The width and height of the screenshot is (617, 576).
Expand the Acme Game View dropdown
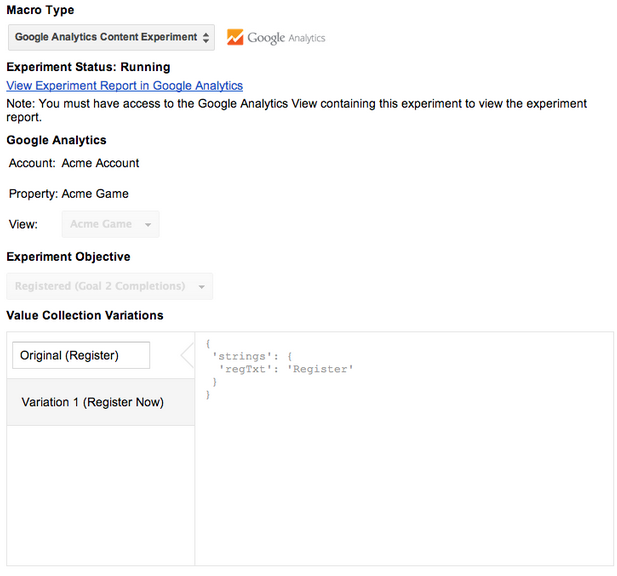[x=111, y=224]
